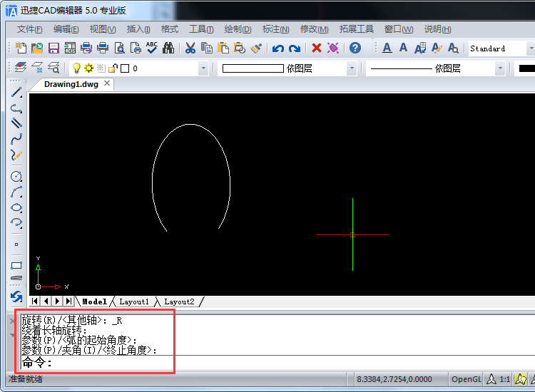535x392 pixels.
Task: Expand the linetype 依图层 dropdown
Action: click(x=500, y=68)
